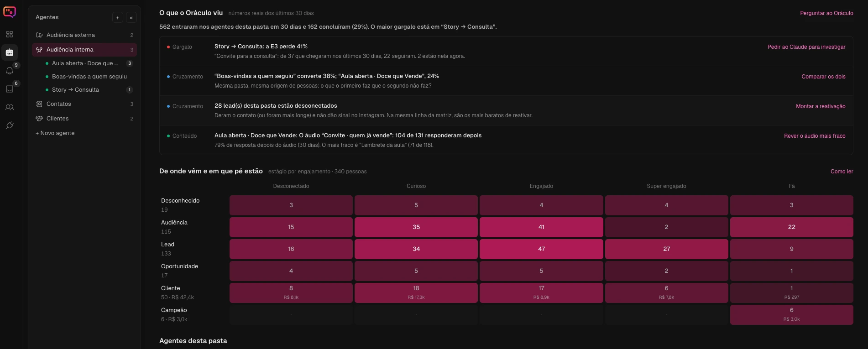Image resolution: width=868 pixels, height=349 pixels.
Task: Open the agents robot icon in sidebar
Action: click(x=10, y=52)
